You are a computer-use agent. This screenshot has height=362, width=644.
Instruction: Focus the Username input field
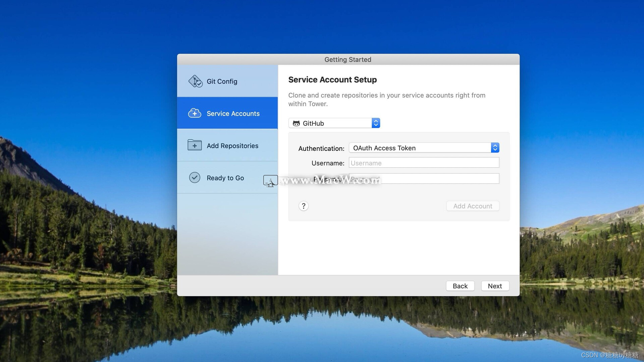click(x=424, y=163)
